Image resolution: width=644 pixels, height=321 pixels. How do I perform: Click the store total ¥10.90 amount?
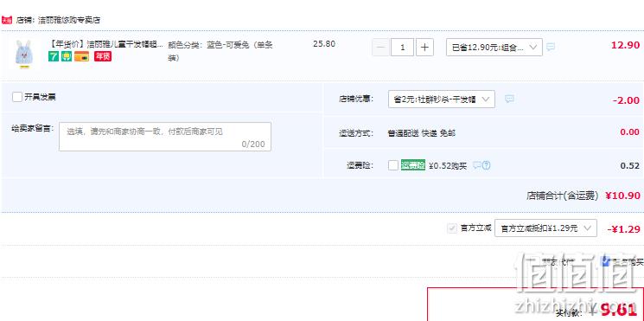coord(622,196)
